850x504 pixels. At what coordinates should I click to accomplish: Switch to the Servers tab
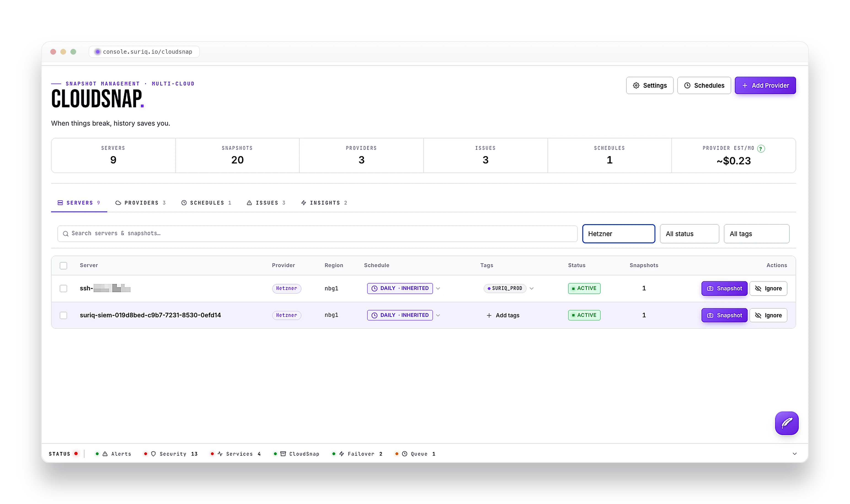click(79, 203)
